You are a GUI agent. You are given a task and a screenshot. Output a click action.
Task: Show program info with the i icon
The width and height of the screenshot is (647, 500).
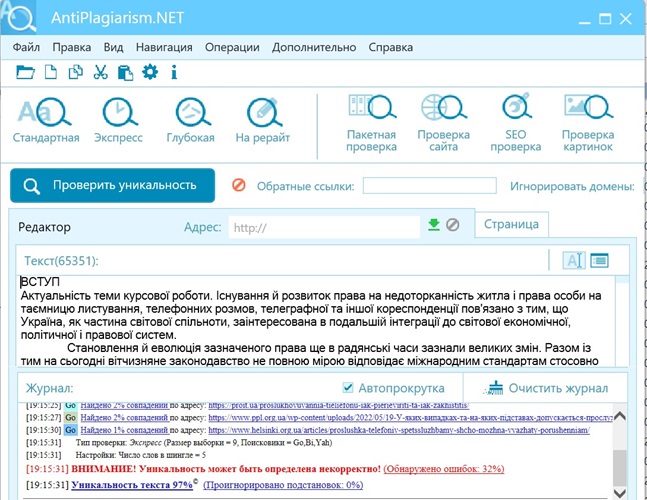click(x=174, y=72)
